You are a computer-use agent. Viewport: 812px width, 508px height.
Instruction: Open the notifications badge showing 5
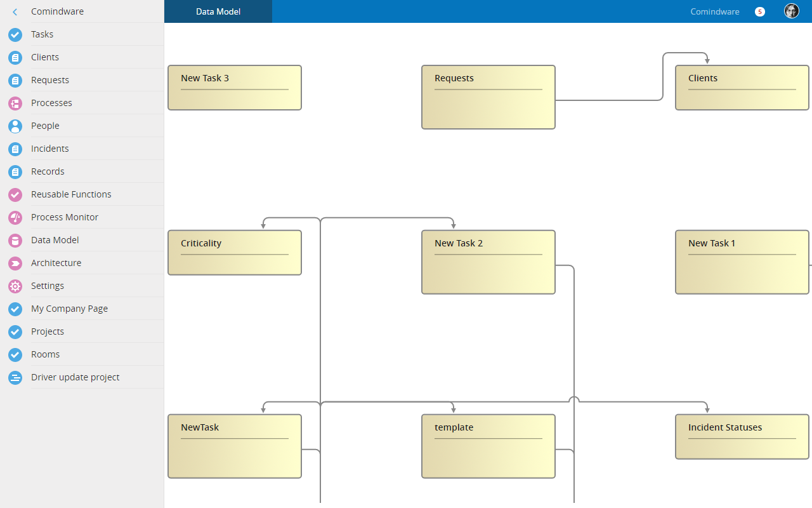pos(760,11)
